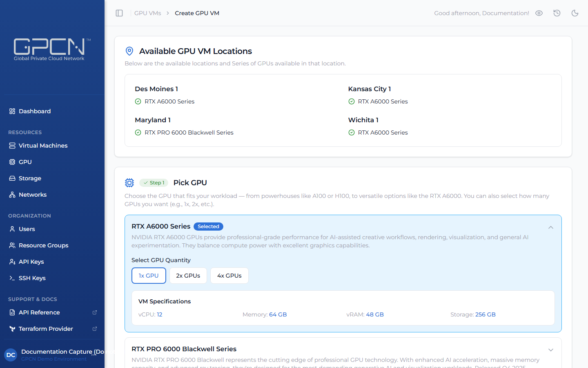Click the Users person icon

tap(12, 229)
